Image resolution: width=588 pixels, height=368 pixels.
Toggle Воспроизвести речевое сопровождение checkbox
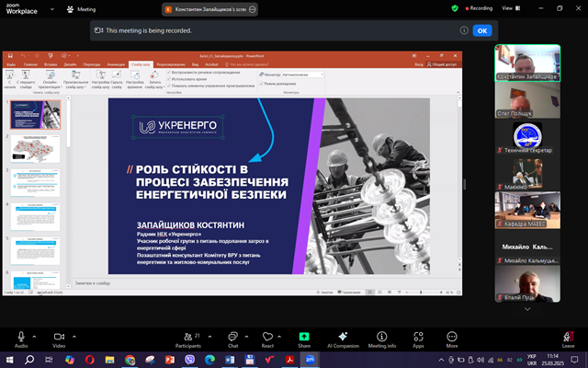169,72
